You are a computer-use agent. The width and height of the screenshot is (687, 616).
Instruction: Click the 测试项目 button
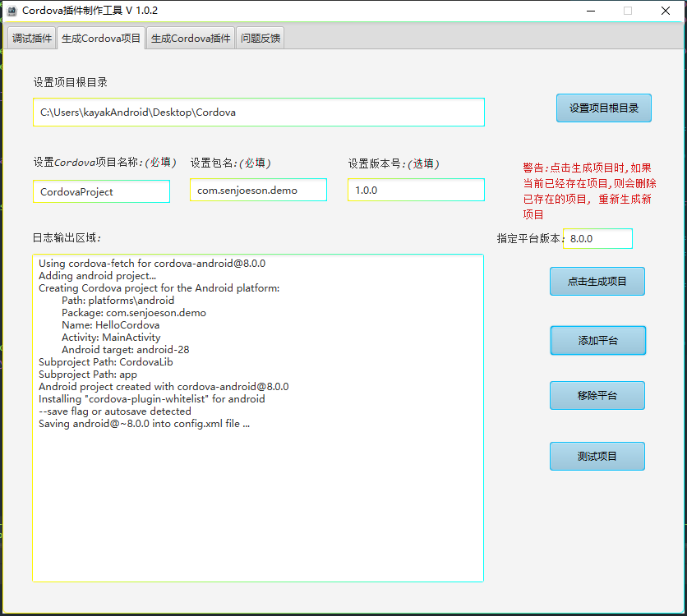(597, 456)
